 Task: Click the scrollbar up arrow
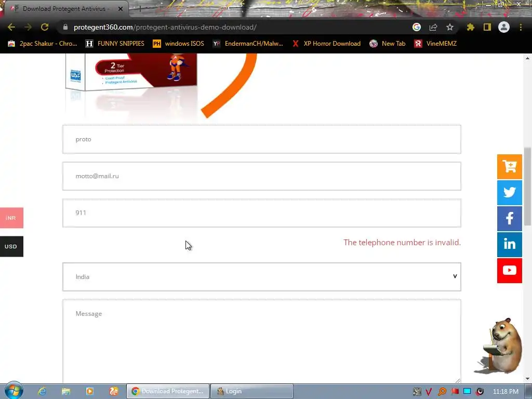tap(527, 58)
